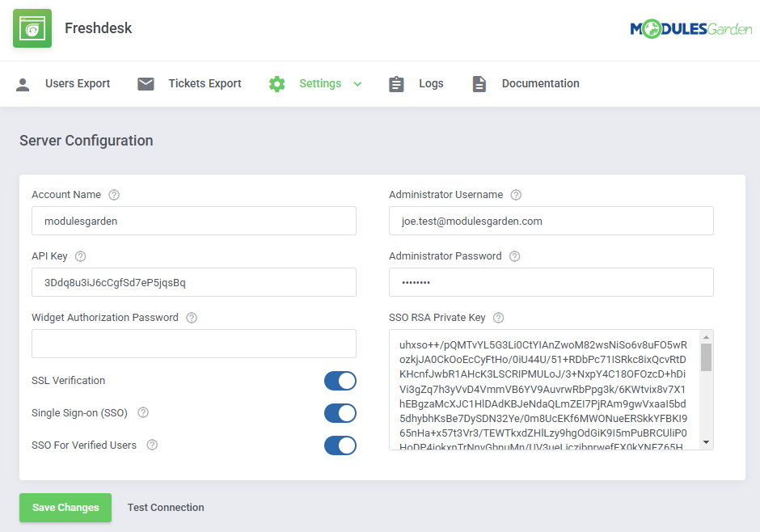Screen dimensions: 760x532
Task: Show help tooltip for Account Name
Action: [x=114, y=195]
